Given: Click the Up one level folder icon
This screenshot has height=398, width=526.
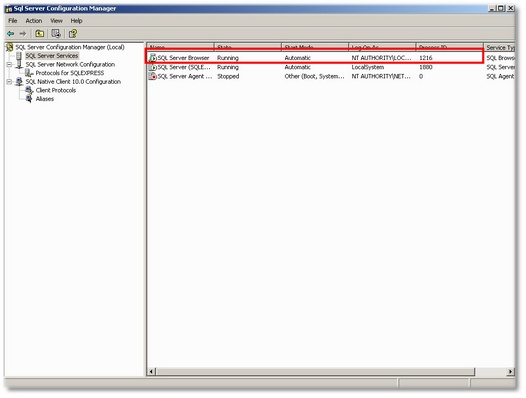Looking at the screenshot, I should pyautogui.click(x=40, y=34).
